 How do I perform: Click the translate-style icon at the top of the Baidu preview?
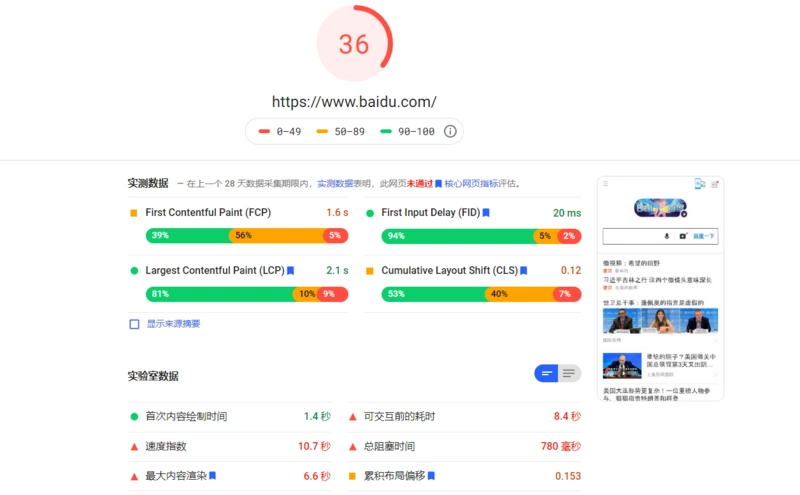[x=699, y=184]
